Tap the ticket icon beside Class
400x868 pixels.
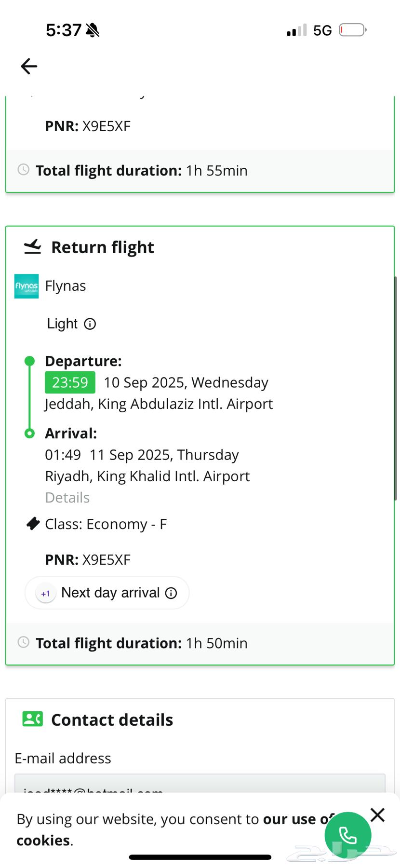33,524
